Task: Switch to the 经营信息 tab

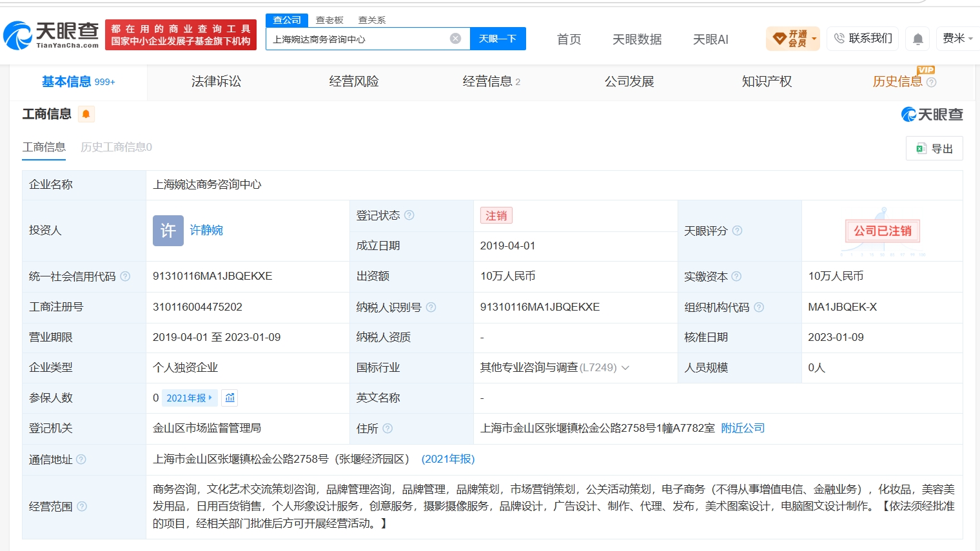Action: click(x=491, y=82)
